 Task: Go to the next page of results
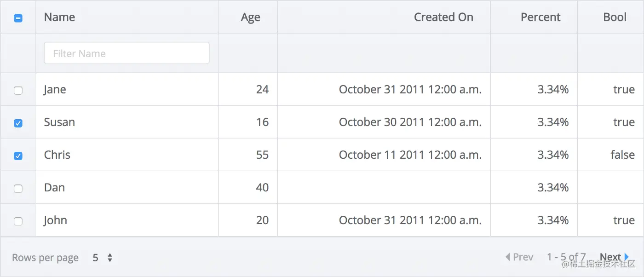click(609, 257)
